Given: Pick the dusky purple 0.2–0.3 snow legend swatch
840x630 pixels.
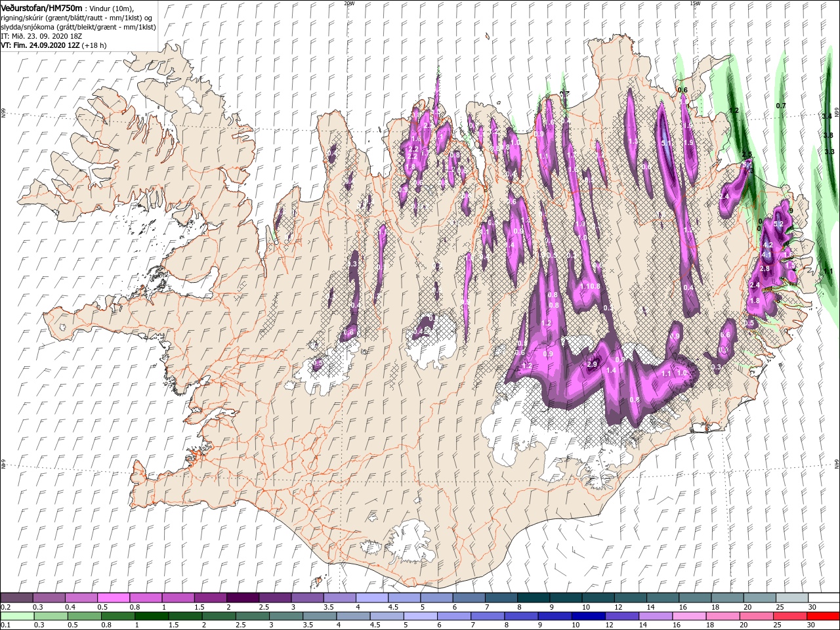Looking at the screenshot, I should pyautogui.click(x=16, y=598).
